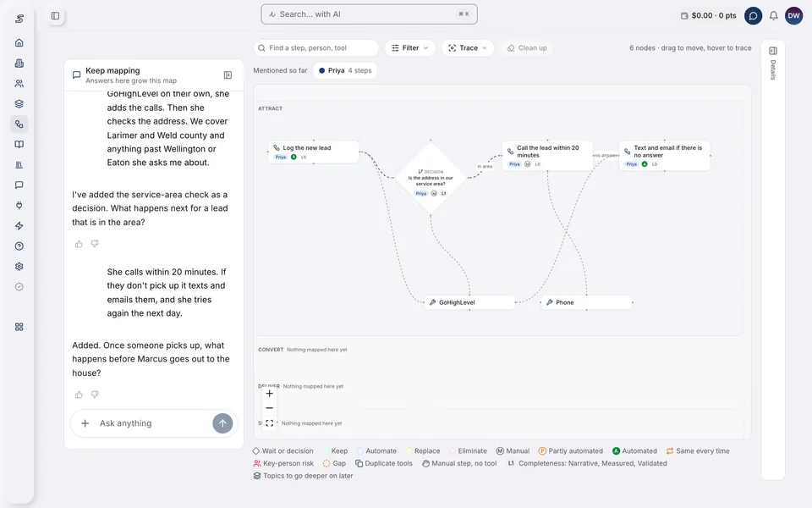This screenshot has width=812, height=508.
Task: Open the plug integrations sidebar icon
Action: coord(19,205)
